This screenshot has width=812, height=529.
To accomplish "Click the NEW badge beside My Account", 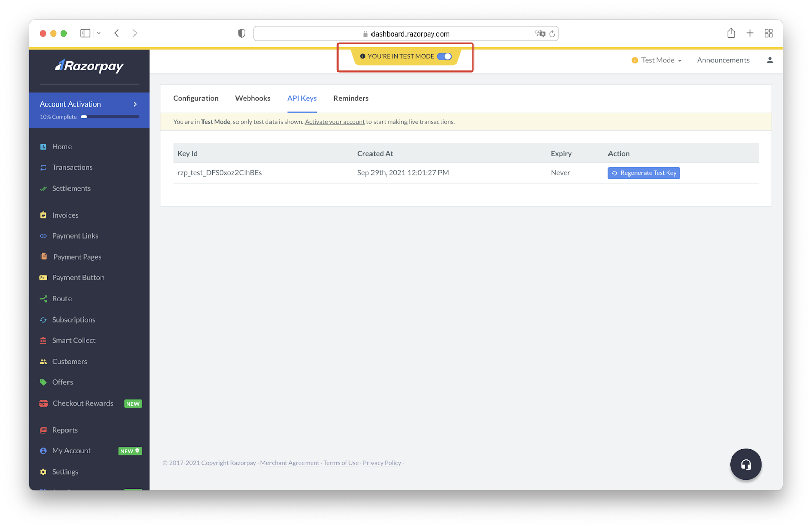I will 130,451.
